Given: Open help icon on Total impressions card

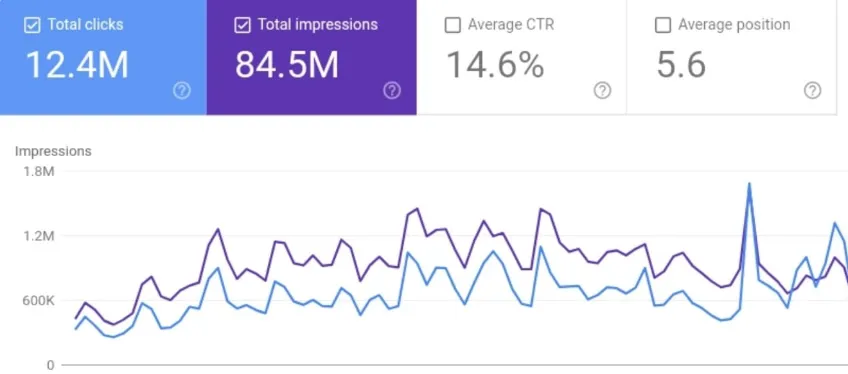Looking at the screenshot, I should (x=392, y=91).
